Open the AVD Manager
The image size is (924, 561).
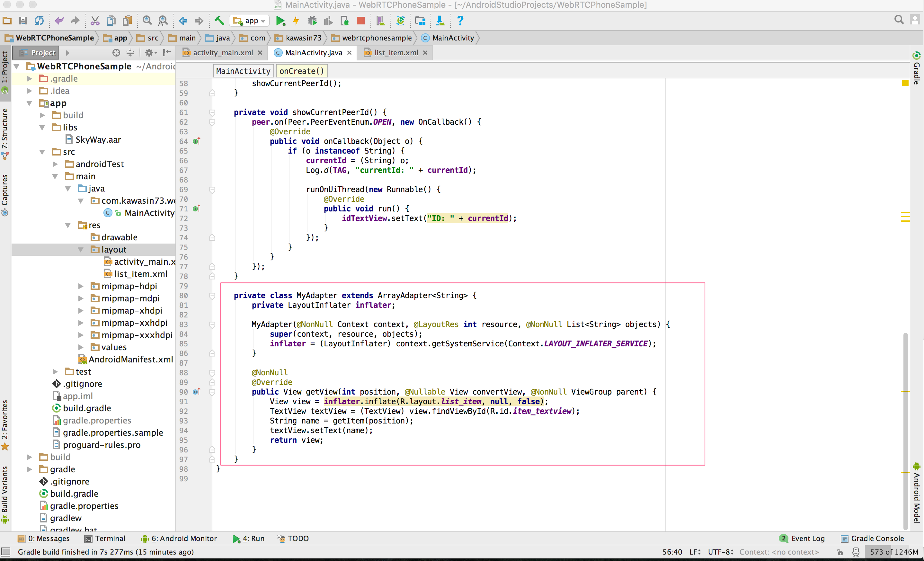point(380,21)
